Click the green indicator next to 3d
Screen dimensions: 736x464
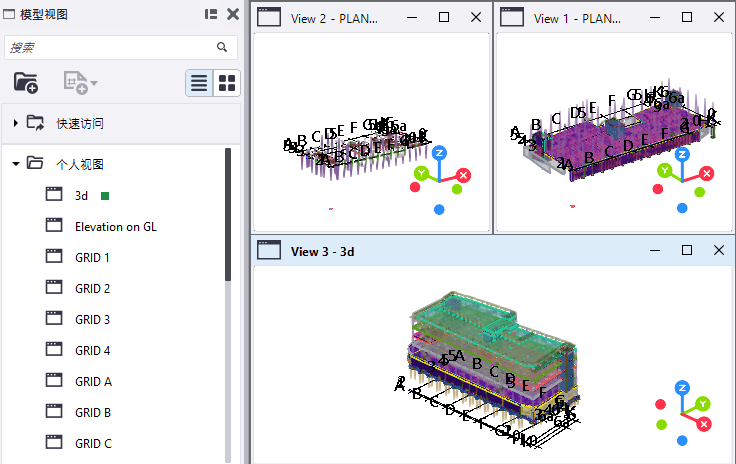[105, 196]
